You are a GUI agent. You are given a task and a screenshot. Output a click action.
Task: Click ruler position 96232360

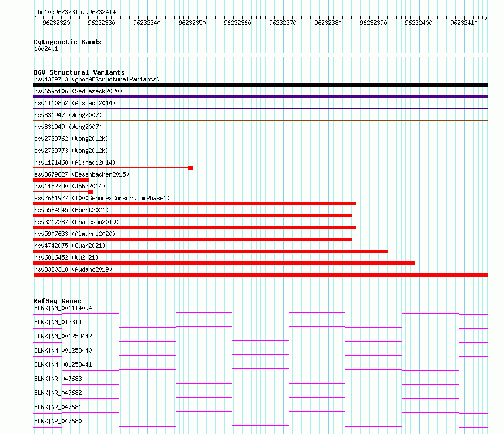point(237,23)
